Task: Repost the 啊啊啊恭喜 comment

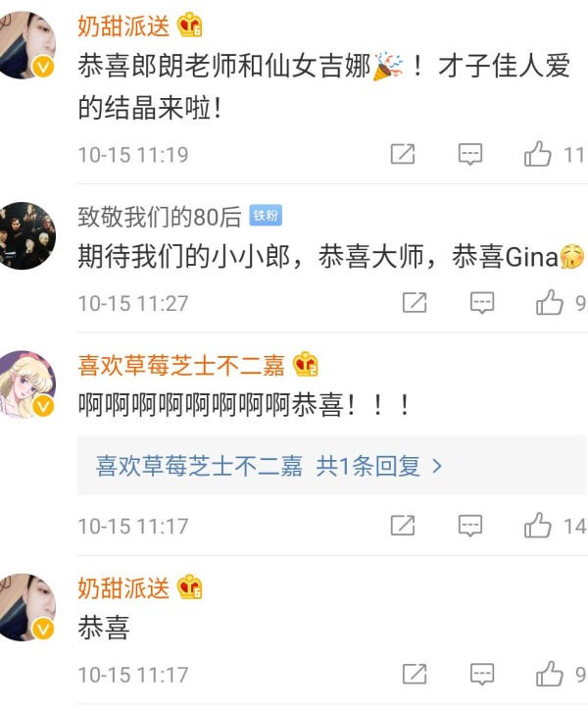Action: [x=403, y=526]
